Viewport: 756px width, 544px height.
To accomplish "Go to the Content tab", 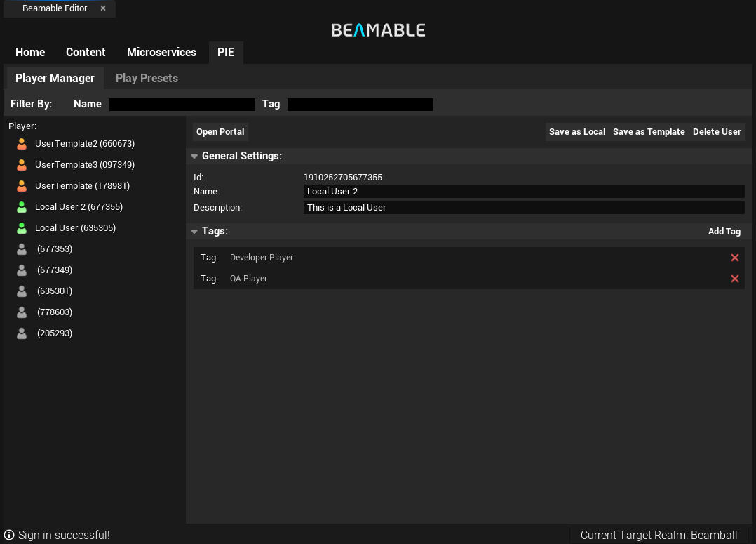I will [86, 53].
